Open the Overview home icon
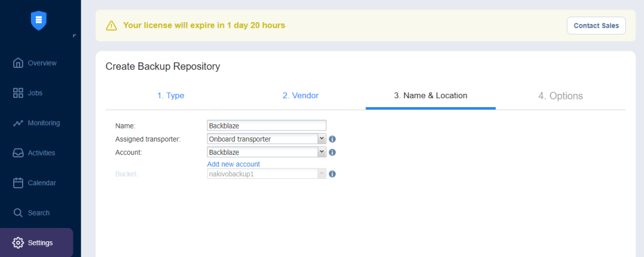 coord(18,63)
